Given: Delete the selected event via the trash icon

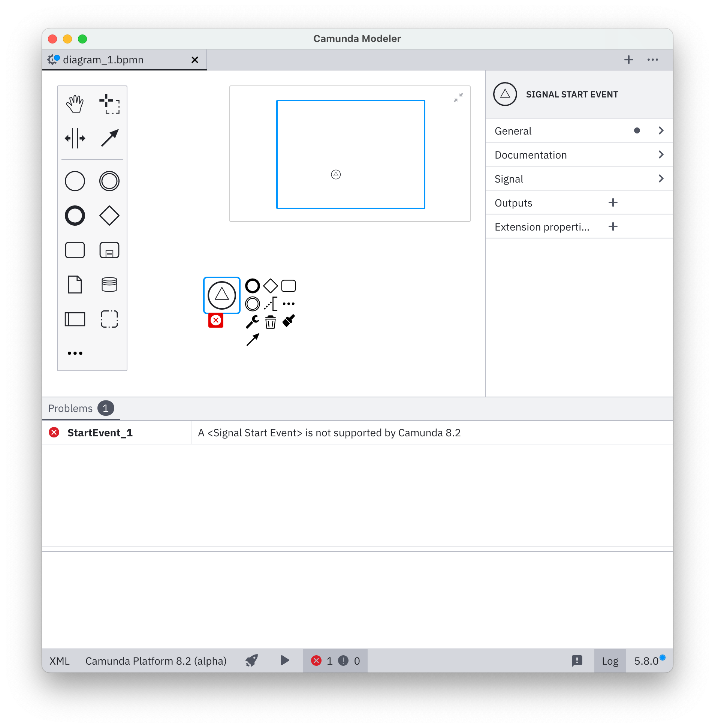Looking at the screenshot, I should (x=271, y=322).
